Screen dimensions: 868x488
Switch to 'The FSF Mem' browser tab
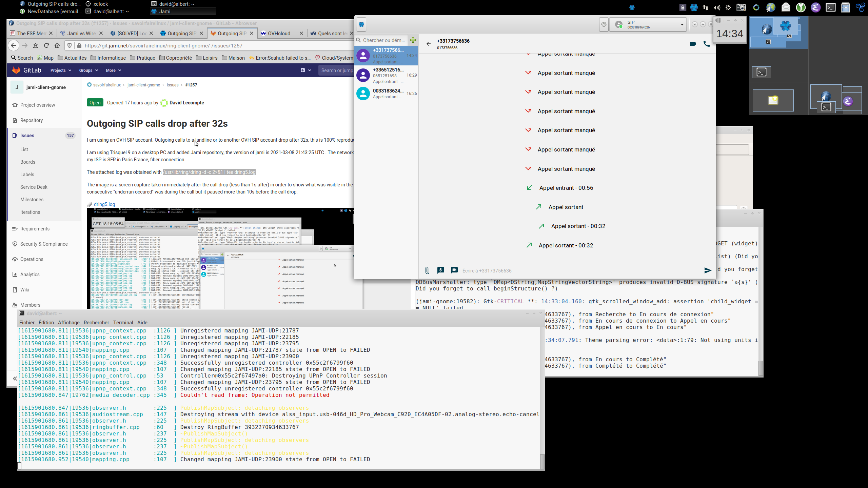coord(32,33)
